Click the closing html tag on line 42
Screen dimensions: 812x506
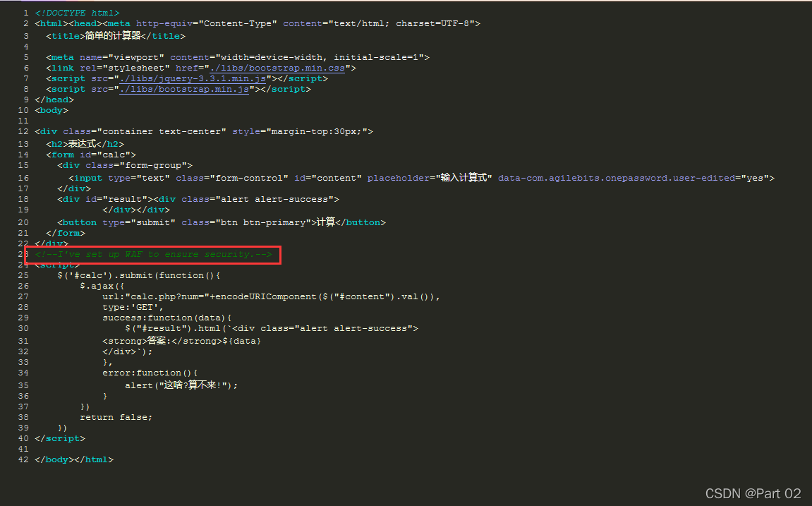pos(95,459)
